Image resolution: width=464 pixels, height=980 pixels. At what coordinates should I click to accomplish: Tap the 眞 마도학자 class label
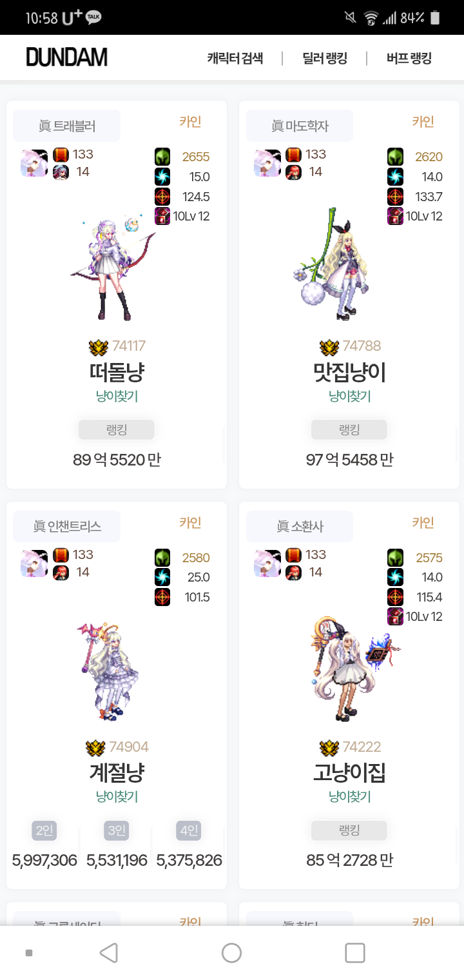tap(300, 126)
